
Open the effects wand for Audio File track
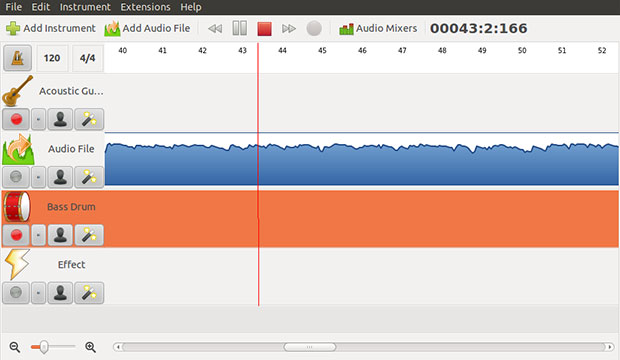point(89,177)
